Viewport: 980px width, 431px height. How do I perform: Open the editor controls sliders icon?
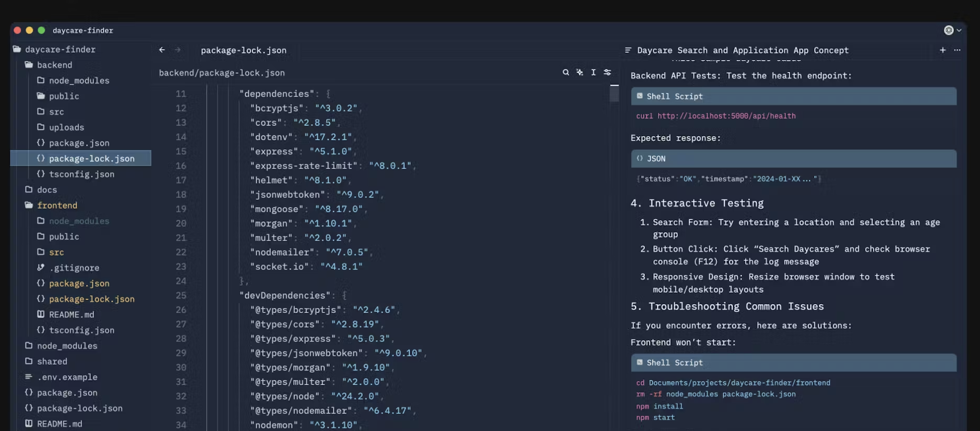607,73
